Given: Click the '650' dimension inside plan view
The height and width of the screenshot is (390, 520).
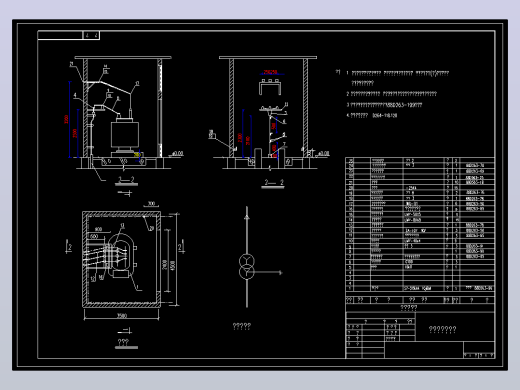Looking at the screenshot, I should pos(94,236).
